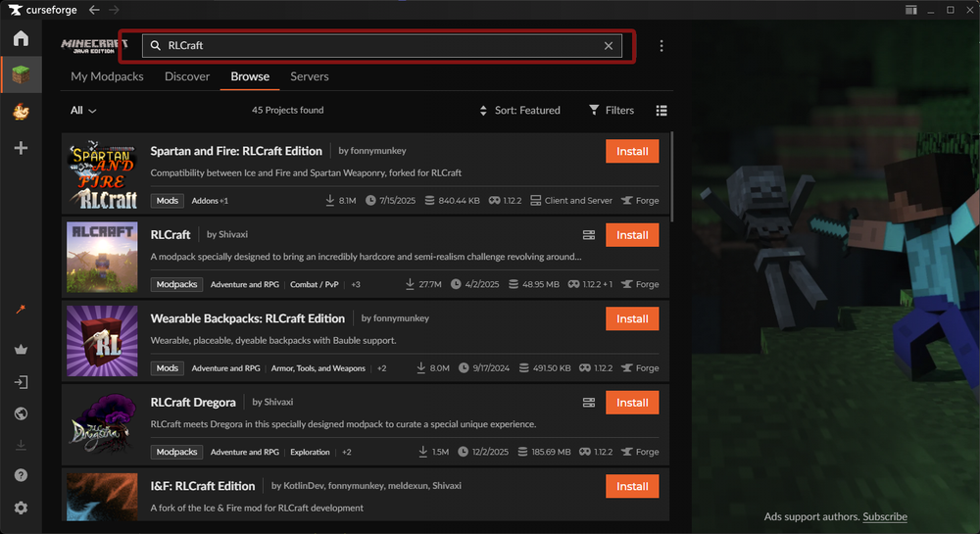Click the orange pin icon in sidebar

click(21, 310)
